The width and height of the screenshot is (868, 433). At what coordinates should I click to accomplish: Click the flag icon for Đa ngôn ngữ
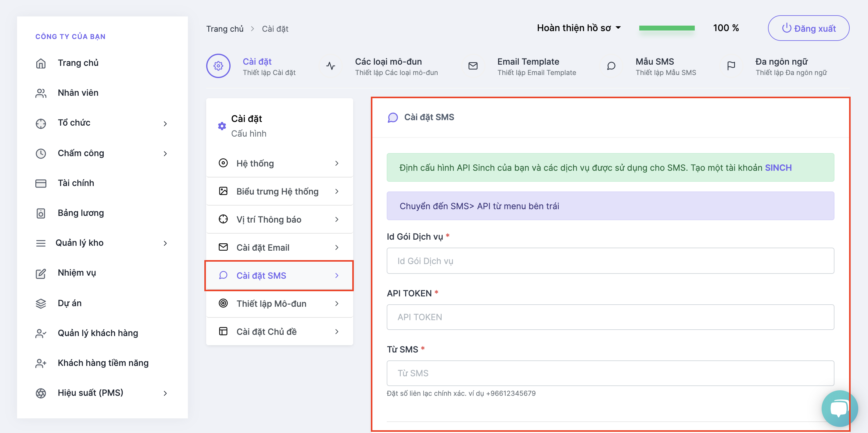[x=731, y=66]
